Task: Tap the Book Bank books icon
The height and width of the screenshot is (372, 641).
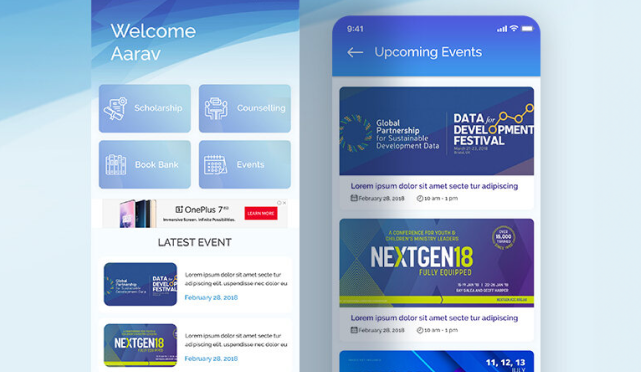Action: (116, 165)
